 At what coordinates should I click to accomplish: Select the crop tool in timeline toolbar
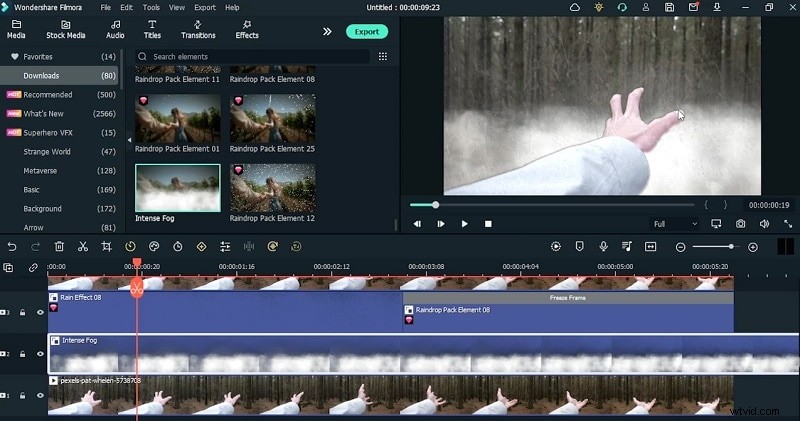(107, 246)
